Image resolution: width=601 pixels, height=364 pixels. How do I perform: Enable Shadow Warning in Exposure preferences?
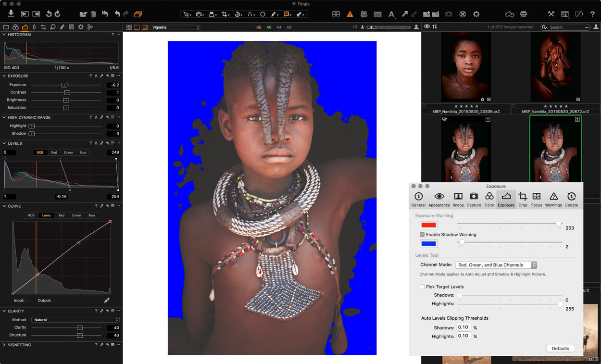(422, 235)
